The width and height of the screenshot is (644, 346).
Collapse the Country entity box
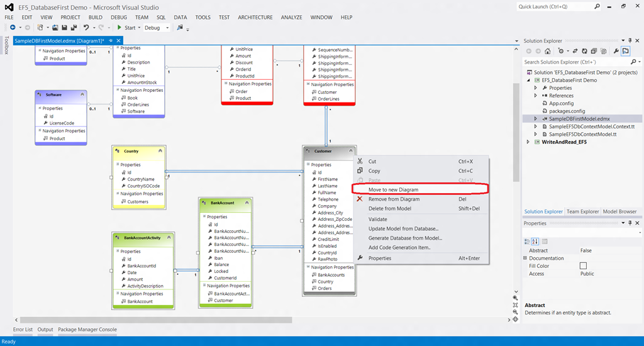pyautogui.click(x=160, y=151)
